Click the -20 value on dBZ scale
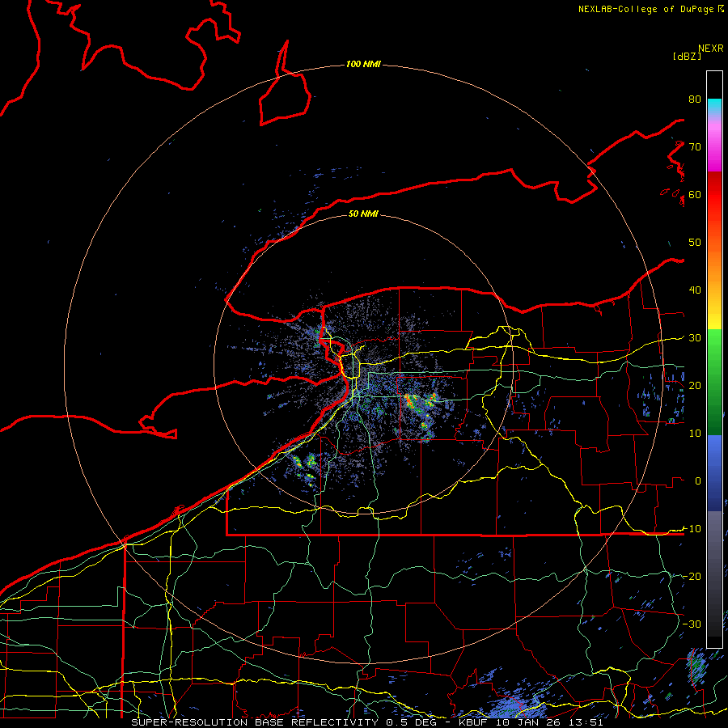 pos(692,576)
